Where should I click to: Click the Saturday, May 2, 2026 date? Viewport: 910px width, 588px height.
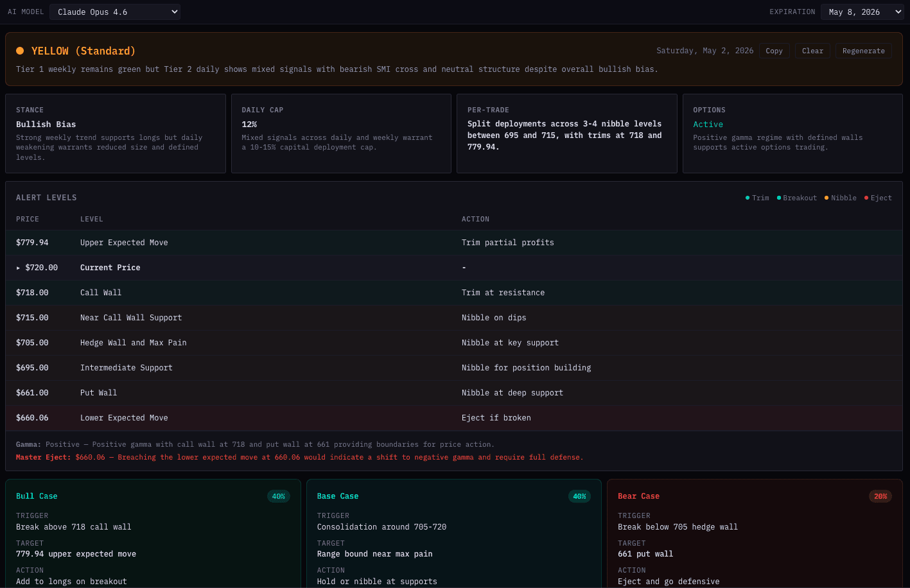pyautogui.click(x=704, y=51)
